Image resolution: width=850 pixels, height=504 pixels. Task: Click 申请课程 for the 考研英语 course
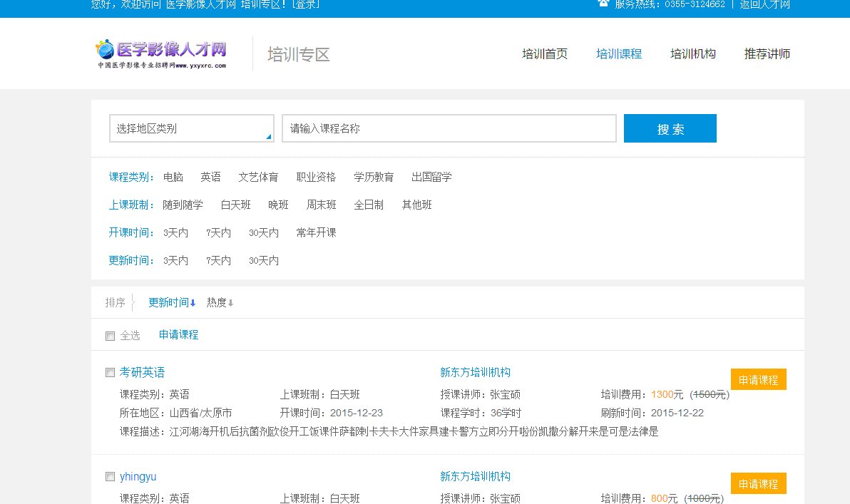point(759,379)
